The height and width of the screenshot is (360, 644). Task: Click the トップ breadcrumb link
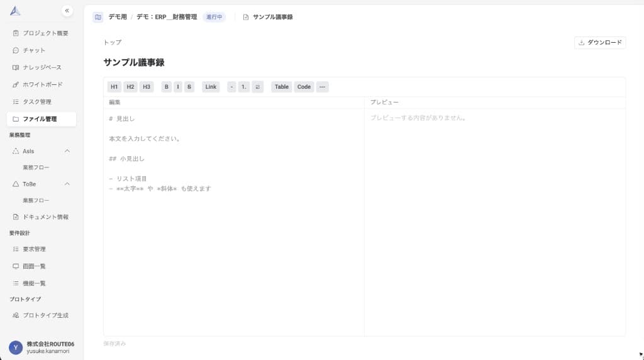113,42
